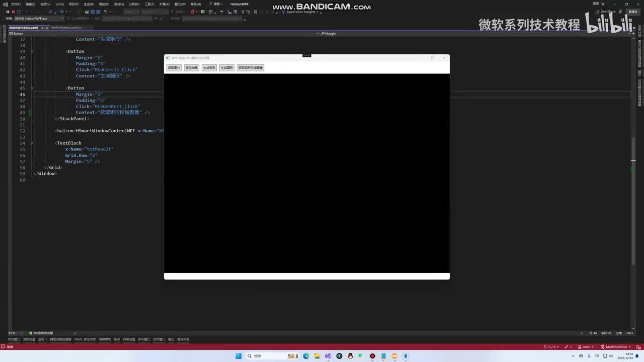
Task: Open the MachineVision repository dropdown
Action: point(616,347)
